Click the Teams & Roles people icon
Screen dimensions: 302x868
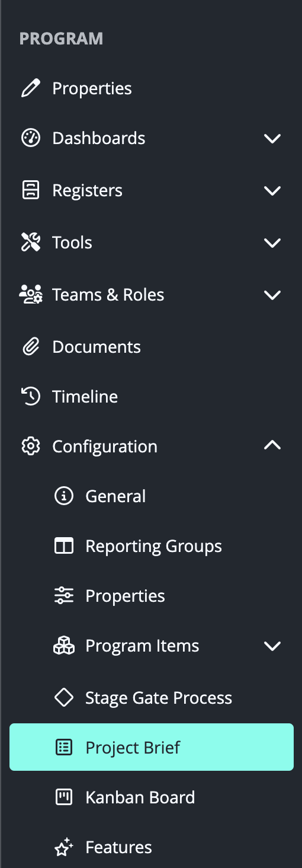(x=30, y=295)
